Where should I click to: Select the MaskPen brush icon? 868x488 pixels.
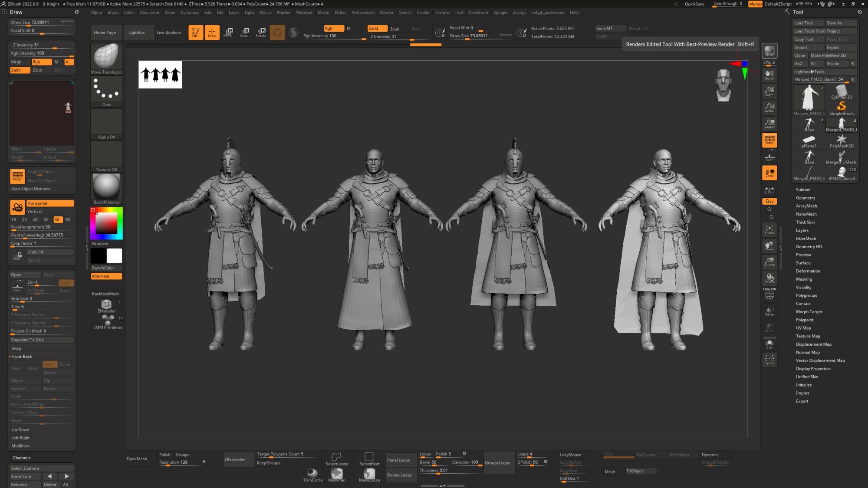337,475
